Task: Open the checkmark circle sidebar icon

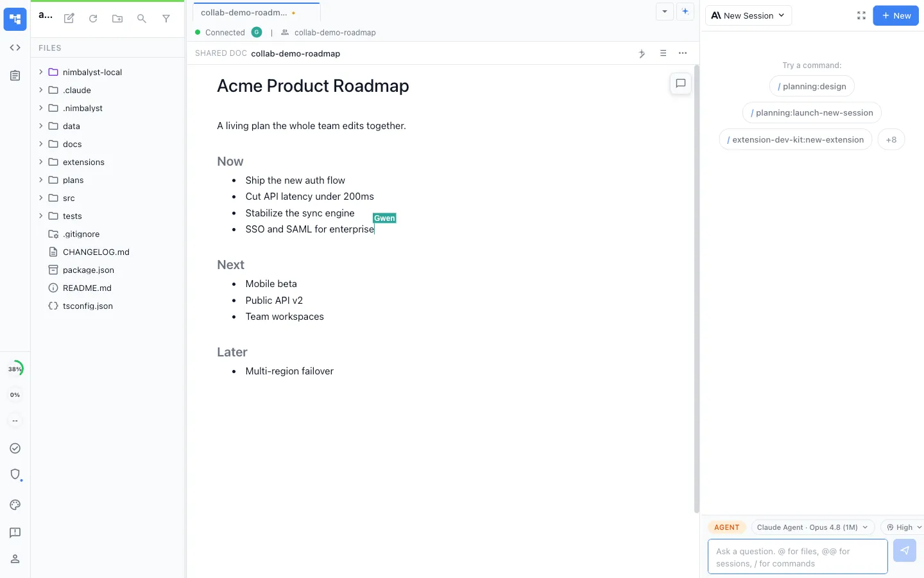Action: click(15, 448)
